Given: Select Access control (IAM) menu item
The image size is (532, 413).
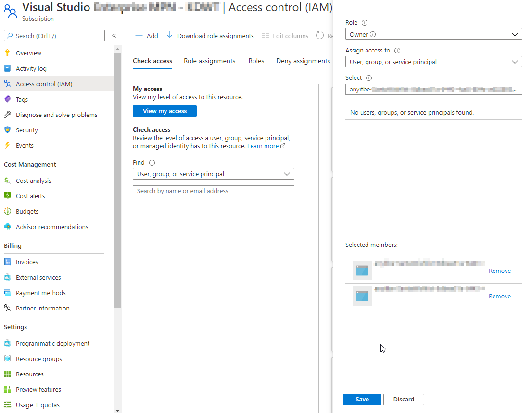Looking at the screenshot, I should click(x=57, y=84).
